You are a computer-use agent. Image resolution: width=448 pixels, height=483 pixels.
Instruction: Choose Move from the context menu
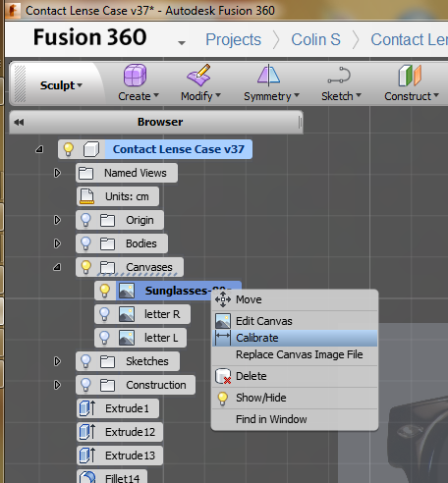(295, 299)
